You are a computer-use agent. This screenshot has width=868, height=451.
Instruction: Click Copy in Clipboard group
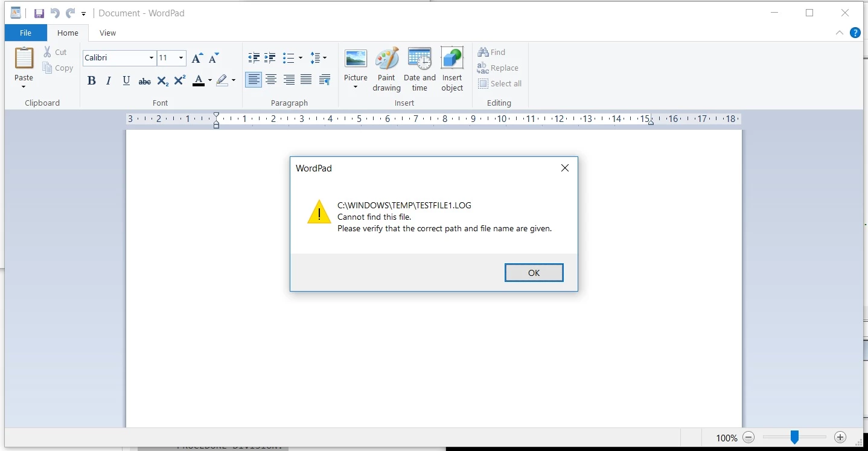(58, 68)
